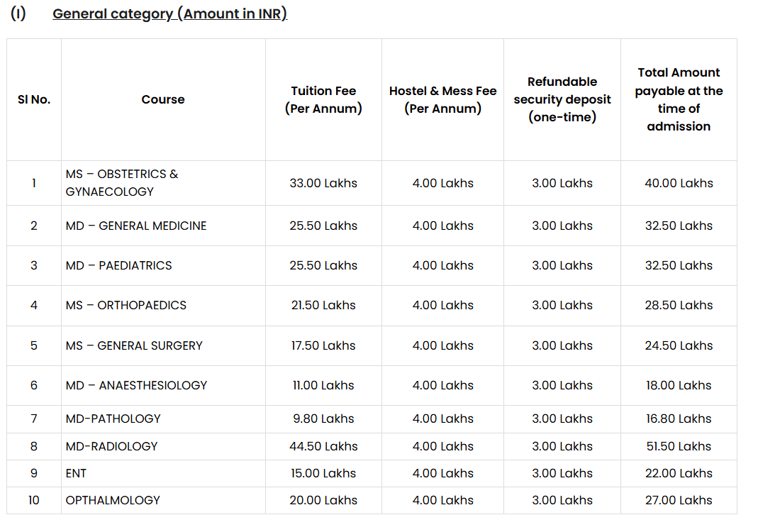Select the 'MS – OBSTETRICS & GYNAECOLOGY' course cell
This screenshot has height=532, width=758.
click(122, 182)
